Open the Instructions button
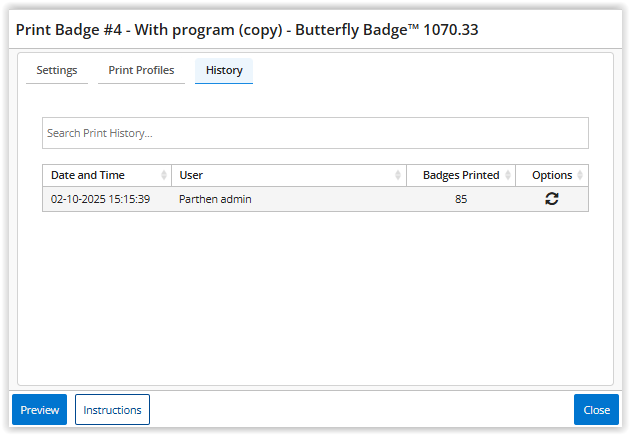 tap(112, 410)
